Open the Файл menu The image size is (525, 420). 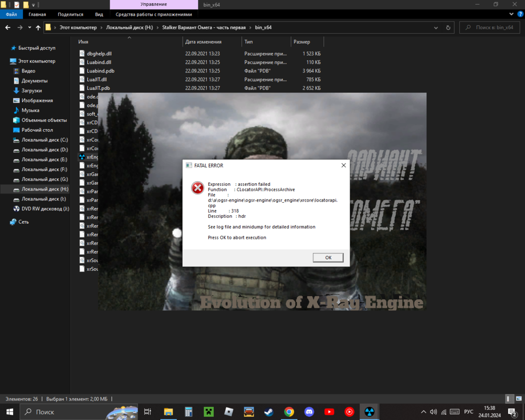click(11, 15)
